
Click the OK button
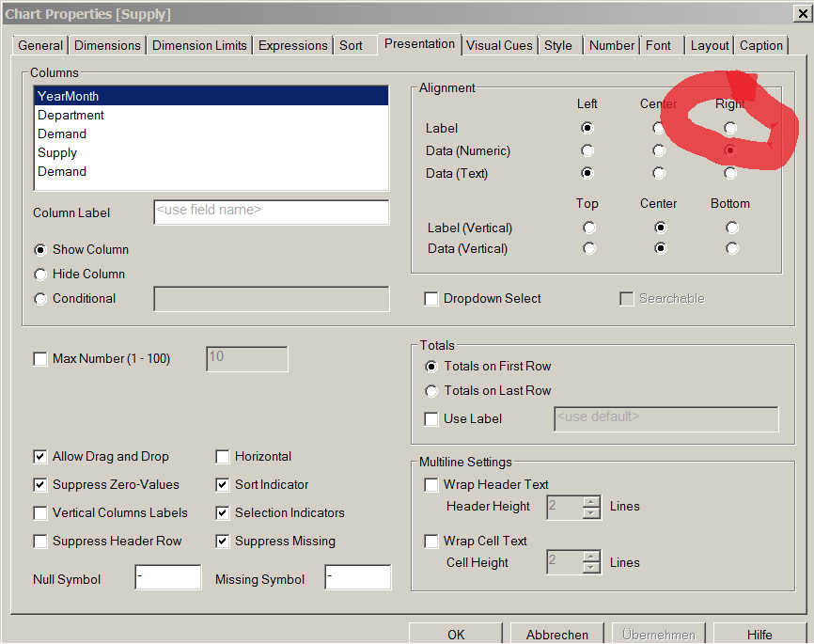[456, 635]
